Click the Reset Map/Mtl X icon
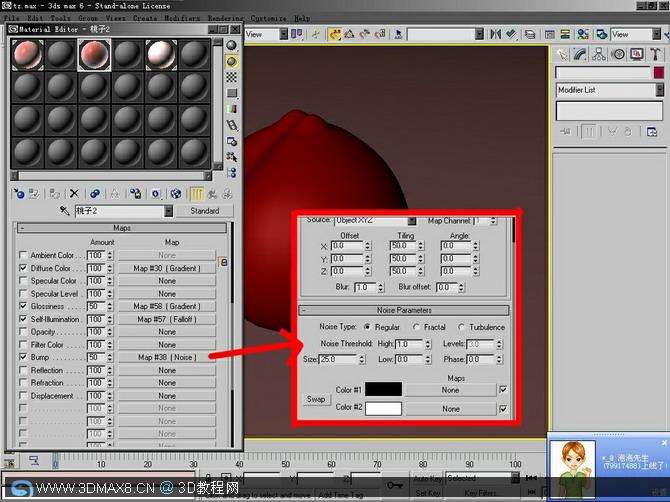 pos(74,194)
